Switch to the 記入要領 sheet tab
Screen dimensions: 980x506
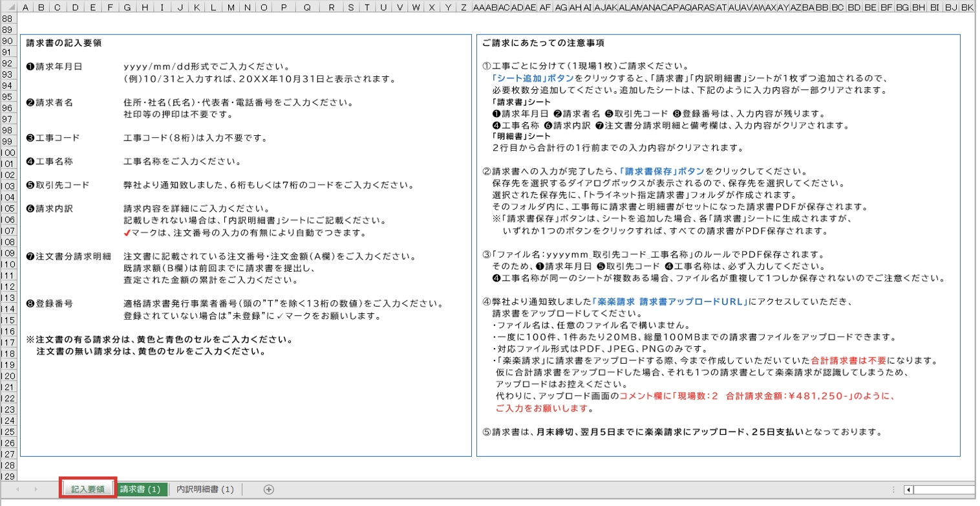pyautogui.click(x=88, y=490)
